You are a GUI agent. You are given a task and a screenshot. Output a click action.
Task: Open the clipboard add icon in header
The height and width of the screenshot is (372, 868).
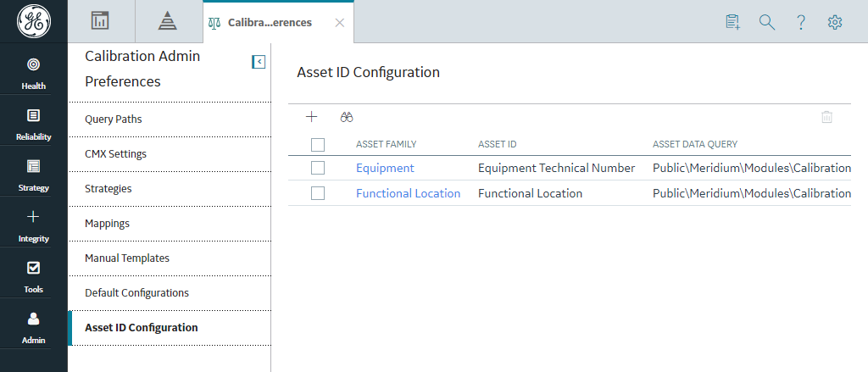(733, 22)
